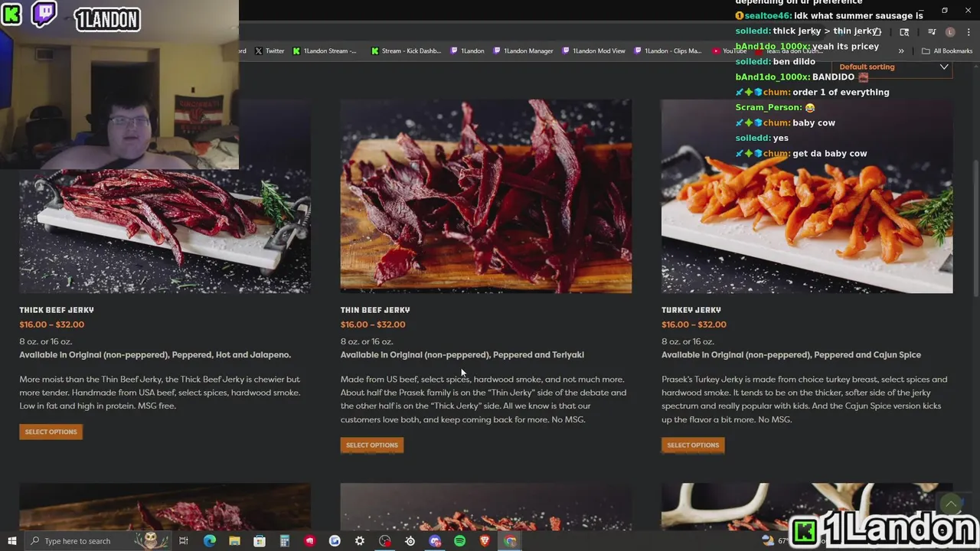Select options for Thin Beef Jerky
The width and height of the screenshot is (980, 551).
point(372,445)
